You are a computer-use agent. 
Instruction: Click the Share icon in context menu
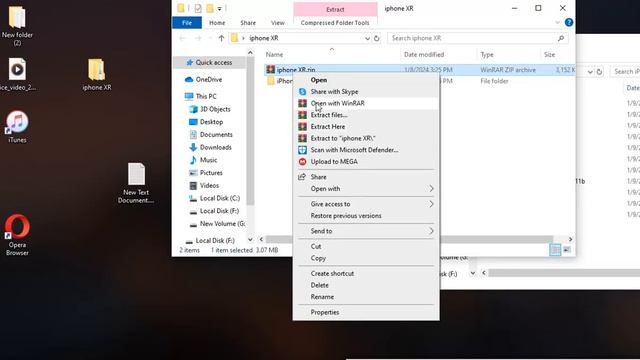pos(302,177)
